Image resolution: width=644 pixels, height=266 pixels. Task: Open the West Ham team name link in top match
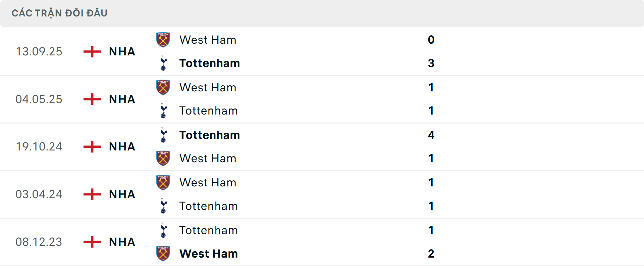click(x=208, y=39)
